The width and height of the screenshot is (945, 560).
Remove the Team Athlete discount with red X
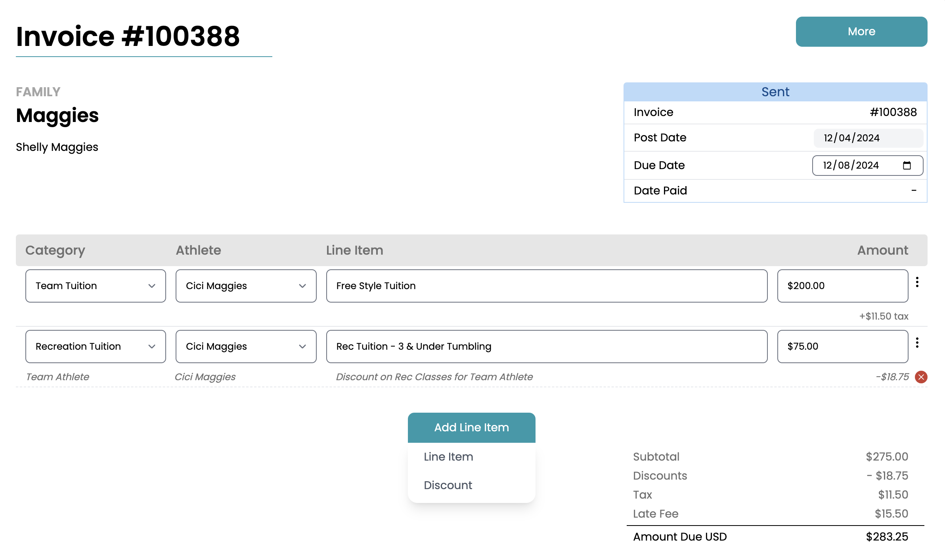[921, 377]
